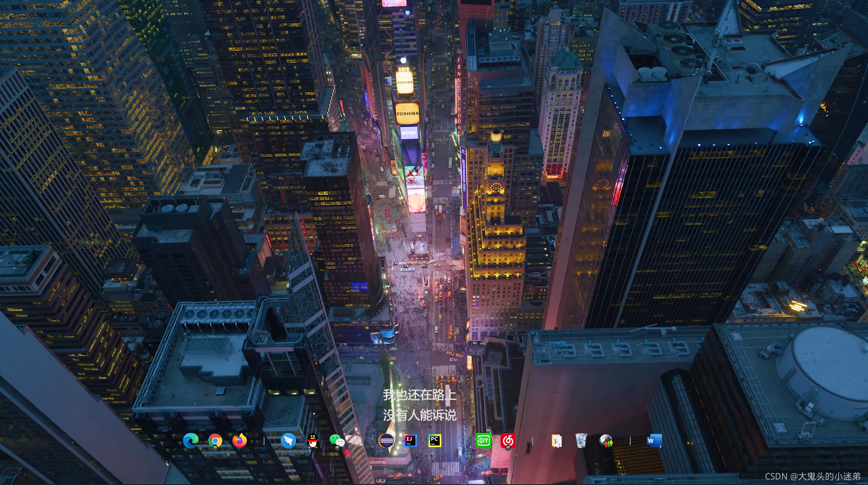The height and width of the screenshot is (485, 868).
Task: Open the documents folder icon
Action: 557,441
